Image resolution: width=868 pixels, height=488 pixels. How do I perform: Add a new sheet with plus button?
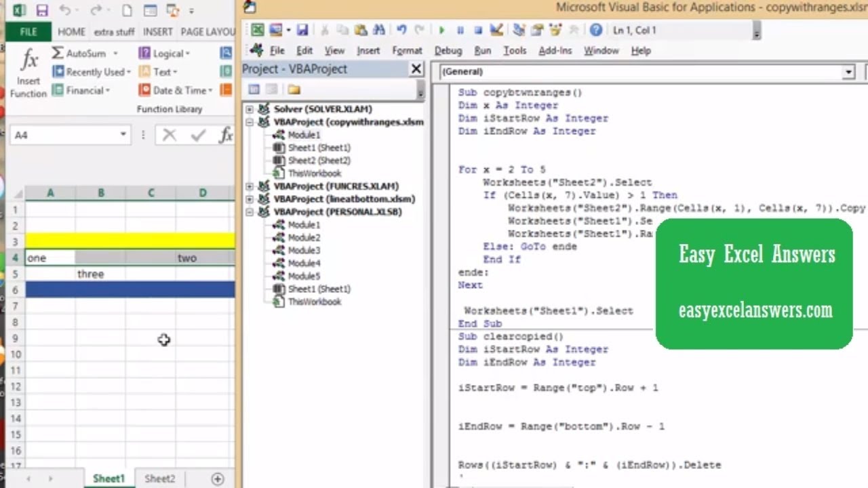click(218, 479)
